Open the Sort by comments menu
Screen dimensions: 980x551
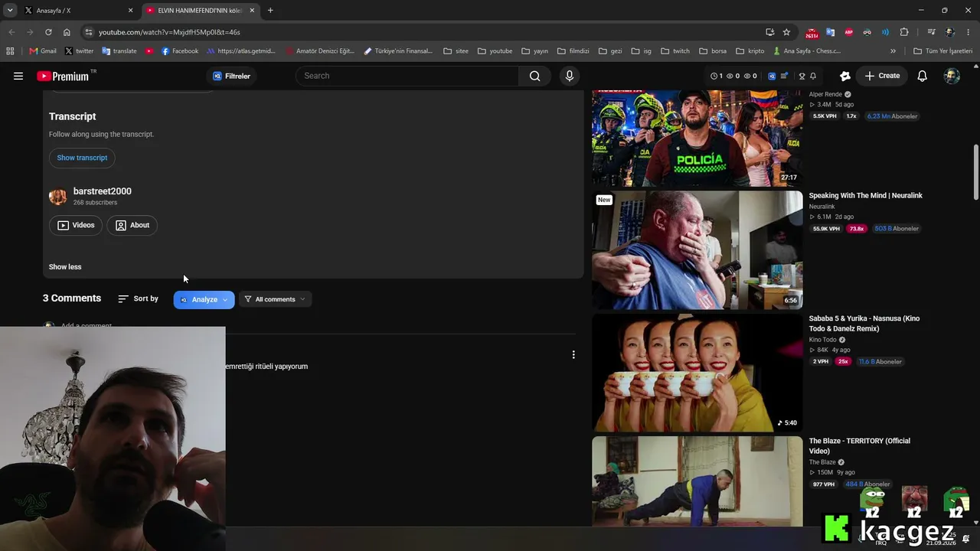(x=139, y=298)
